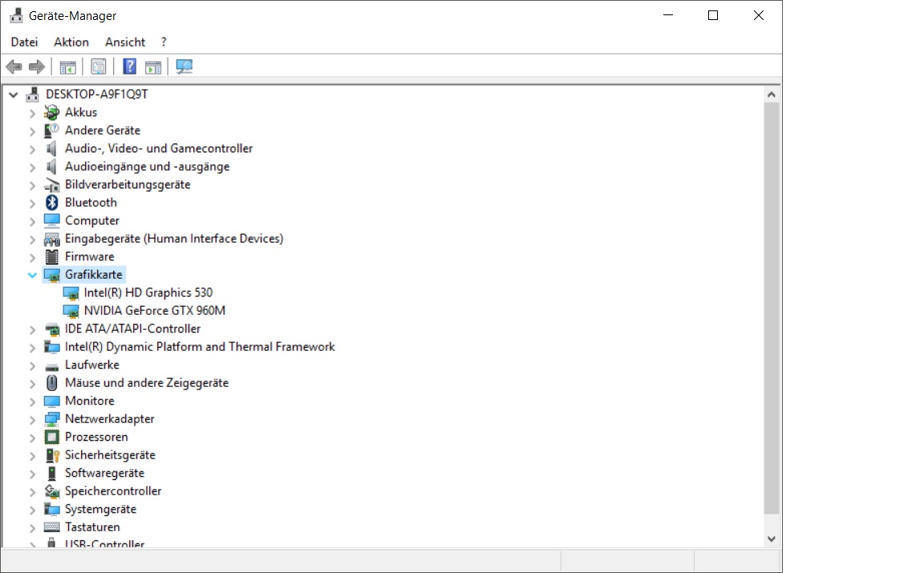
Task: Click the Eingabegeräte HID icon
Action: point(52,239)
